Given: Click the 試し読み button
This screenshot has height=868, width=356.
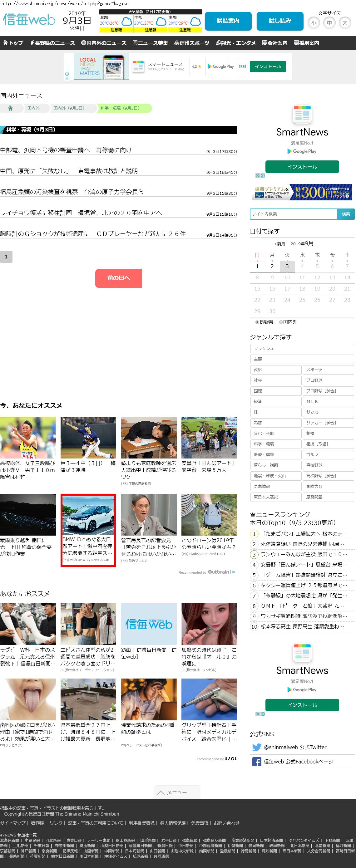Looking at the screenshot, I should pyautogui.click(x=280, y=21).
